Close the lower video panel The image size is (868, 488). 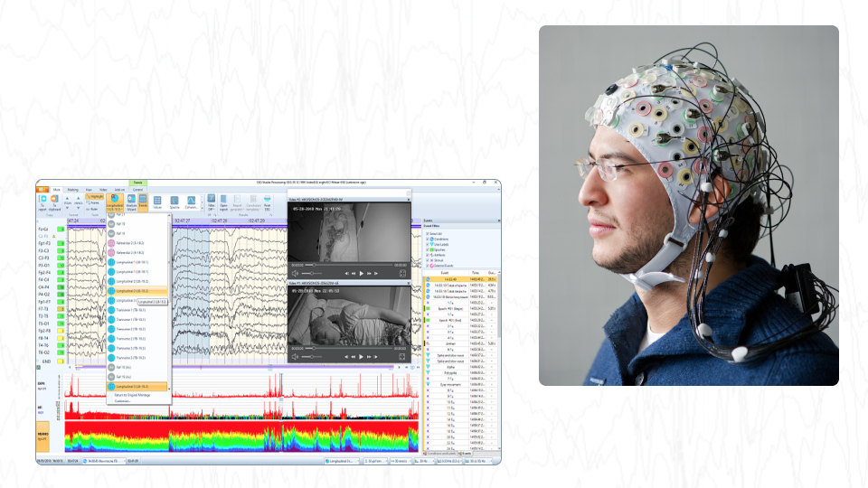point(409,283)
